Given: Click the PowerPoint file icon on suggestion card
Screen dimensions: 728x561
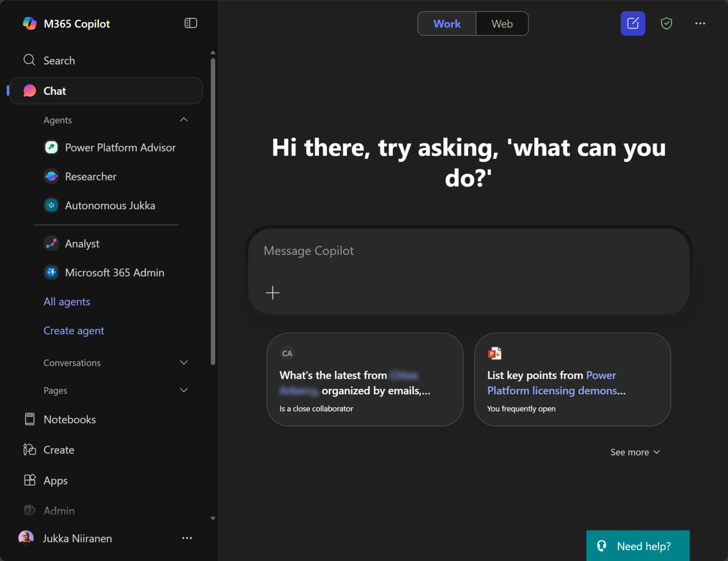Looking at the screenshot, I should click(x=495, y=354).
